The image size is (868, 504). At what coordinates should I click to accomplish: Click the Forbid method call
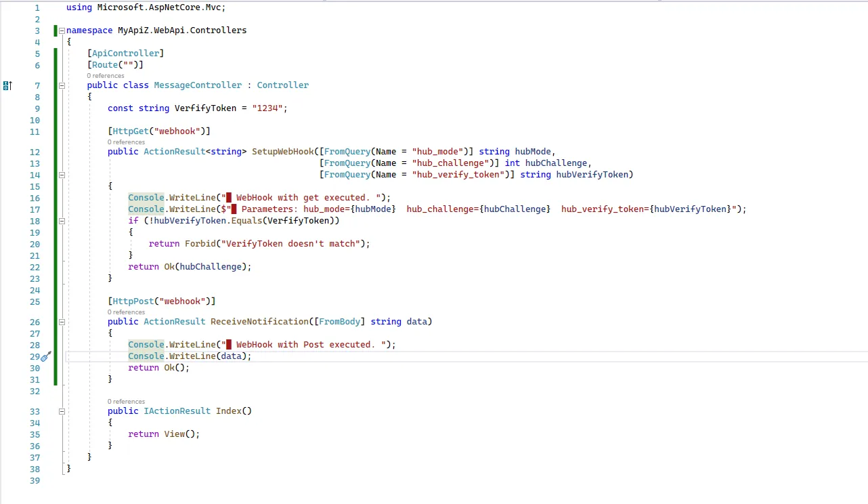(x=200, y=244)
